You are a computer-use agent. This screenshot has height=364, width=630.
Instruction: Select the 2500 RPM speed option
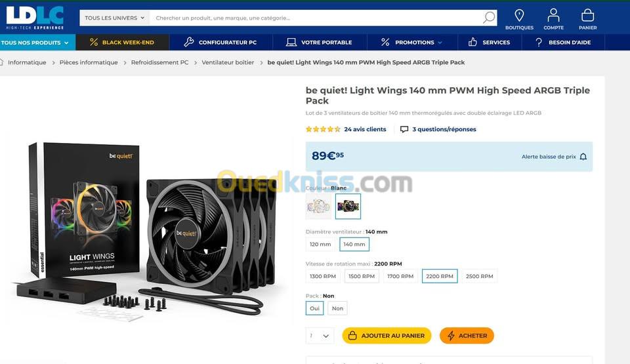click(x=479, y=276)
